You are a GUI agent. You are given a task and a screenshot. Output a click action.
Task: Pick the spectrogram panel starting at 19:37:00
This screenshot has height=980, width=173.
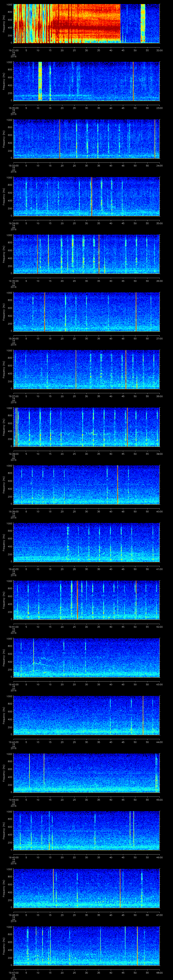coord(86,369)
